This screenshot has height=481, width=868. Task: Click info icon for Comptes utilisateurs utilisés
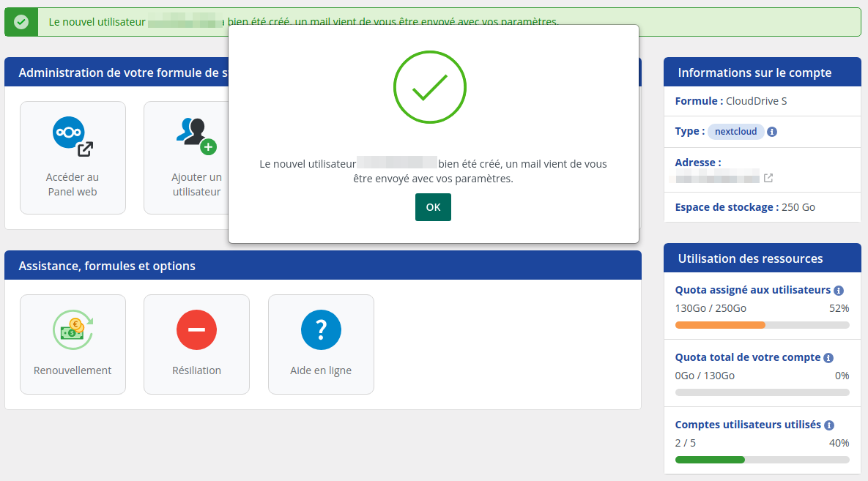coord(828,425)
